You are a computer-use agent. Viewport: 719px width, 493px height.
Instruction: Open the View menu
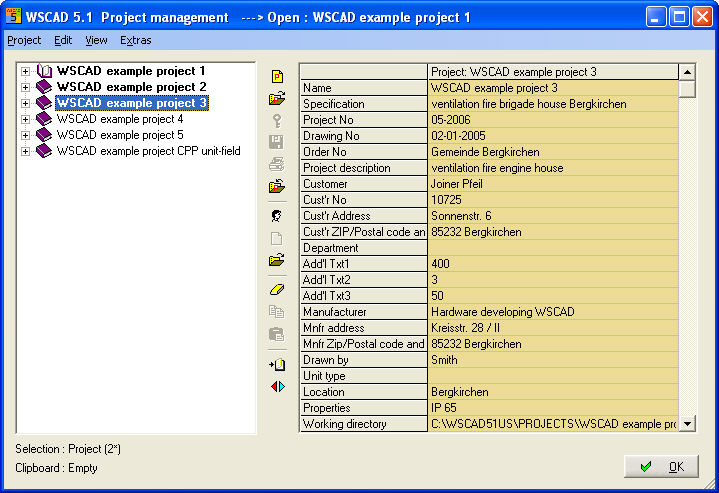click(x=96, y=40)
